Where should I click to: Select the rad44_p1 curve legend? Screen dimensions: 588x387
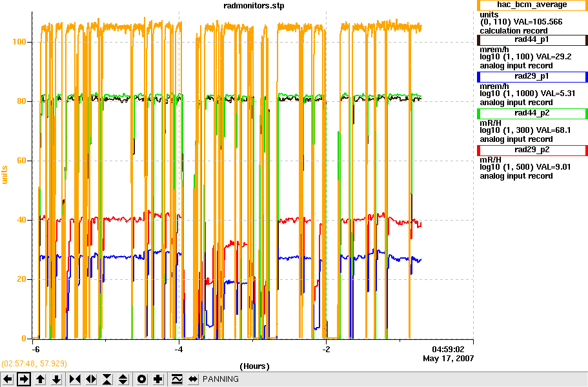click(532, 40)
